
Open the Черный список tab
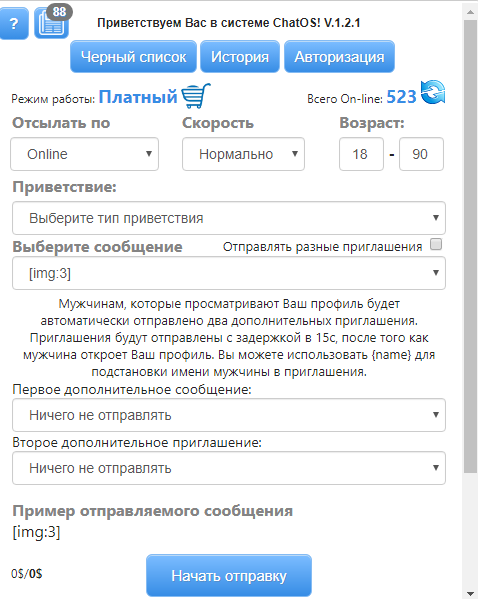coord(133,57)
